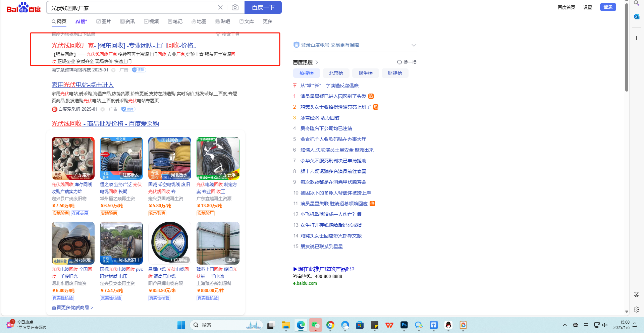Click the sidebar search magnifier icon
This screenshot has height=333, width=644.
point(636,3)
